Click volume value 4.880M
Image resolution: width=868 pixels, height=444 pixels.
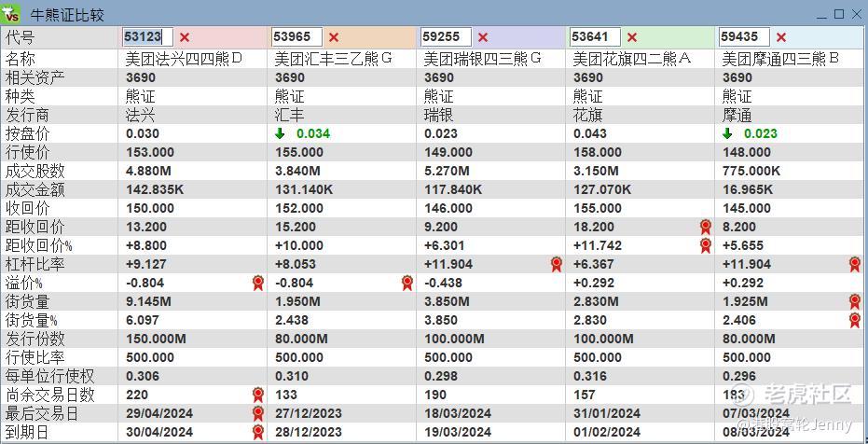point(148,171)
